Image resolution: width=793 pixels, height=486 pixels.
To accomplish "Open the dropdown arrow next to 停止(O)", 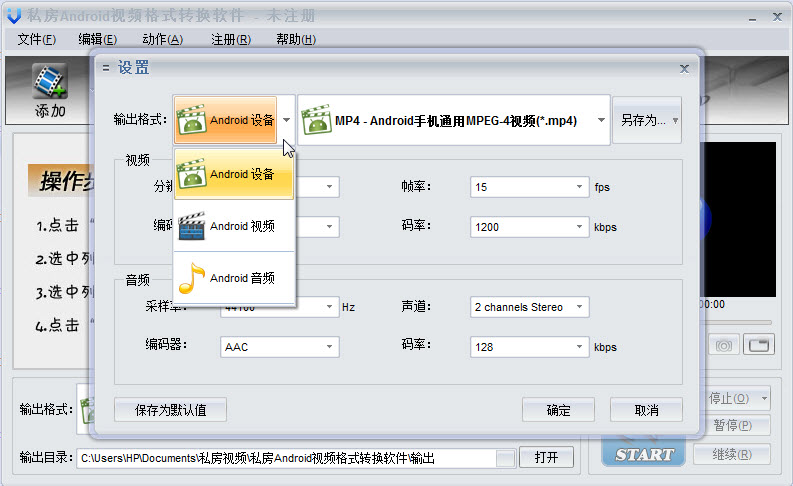I will pos(764,399).
